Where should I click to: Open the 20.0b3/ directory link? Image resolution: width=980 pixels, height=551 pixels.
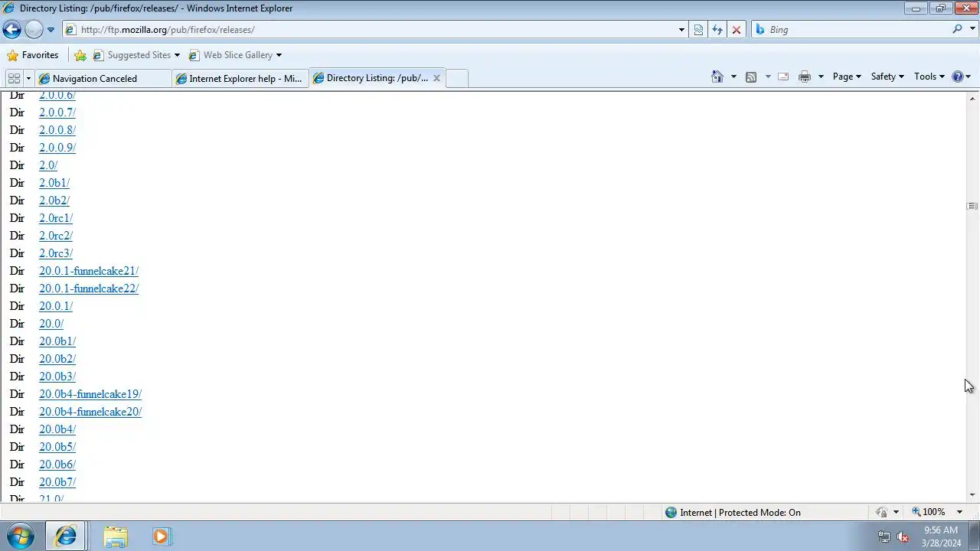click(57, 377)
